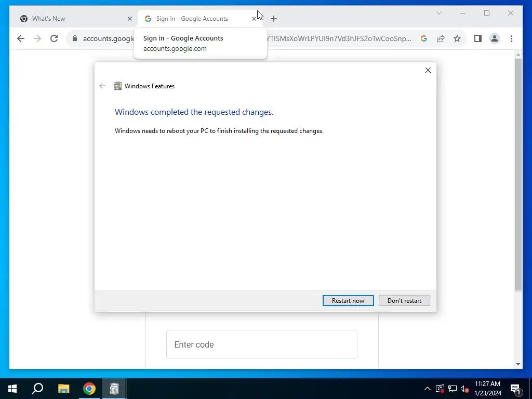532x399 pixels.
Task: Open the tab search dropdown arrow
Action: pos(438,13)
